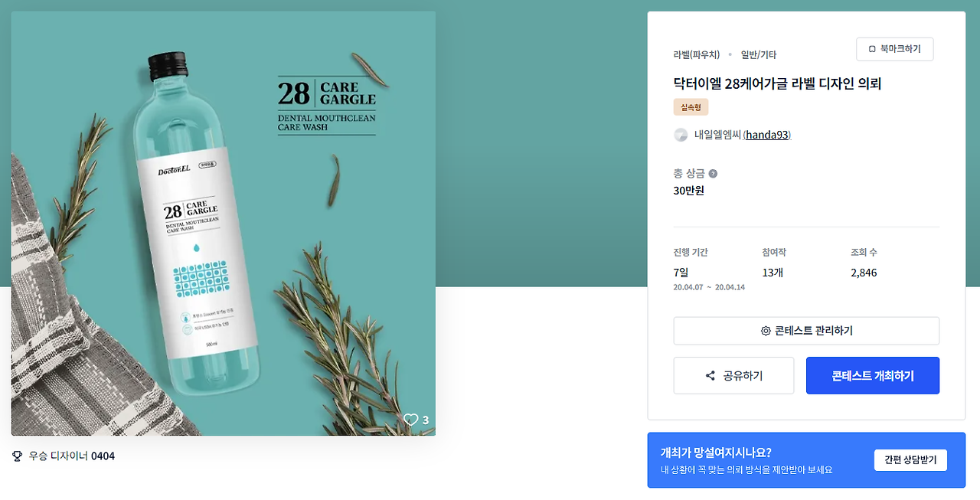Open the 28 Care Gargle design image
The width and height of the screenshot is (980, 500).
(x=224, y=224)
